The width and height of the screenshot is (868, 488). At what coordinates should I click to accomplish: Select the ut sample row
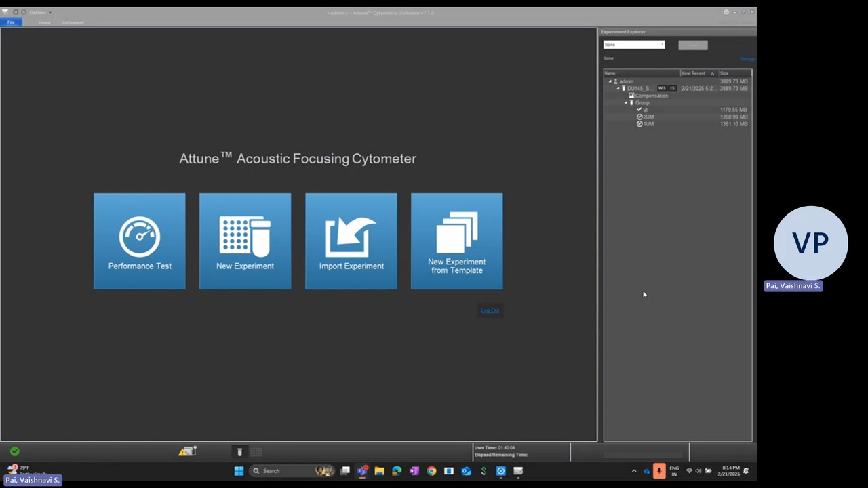pyautogui.click(x=677, y=110)
